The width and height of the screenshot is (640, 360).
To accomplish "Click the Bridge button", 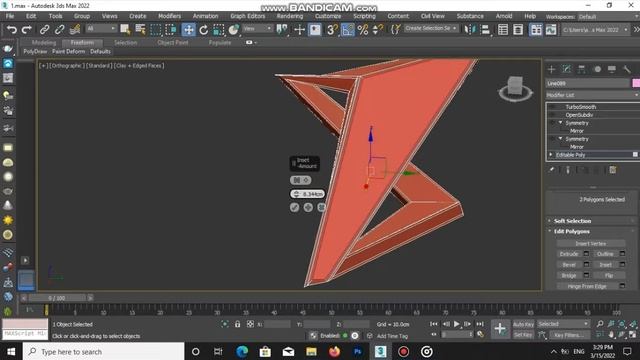I will coord(569,276).
